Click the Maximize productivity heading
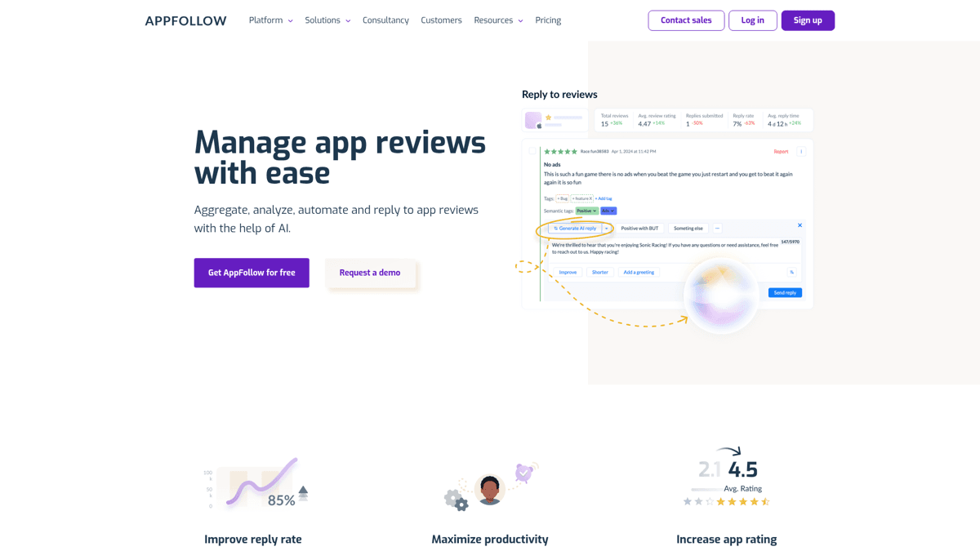Viewport: 980px width, 551px height. 490,540
